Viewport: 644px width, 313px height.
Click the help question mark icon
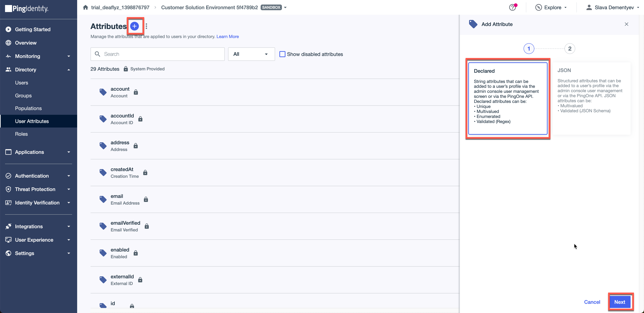512,8
